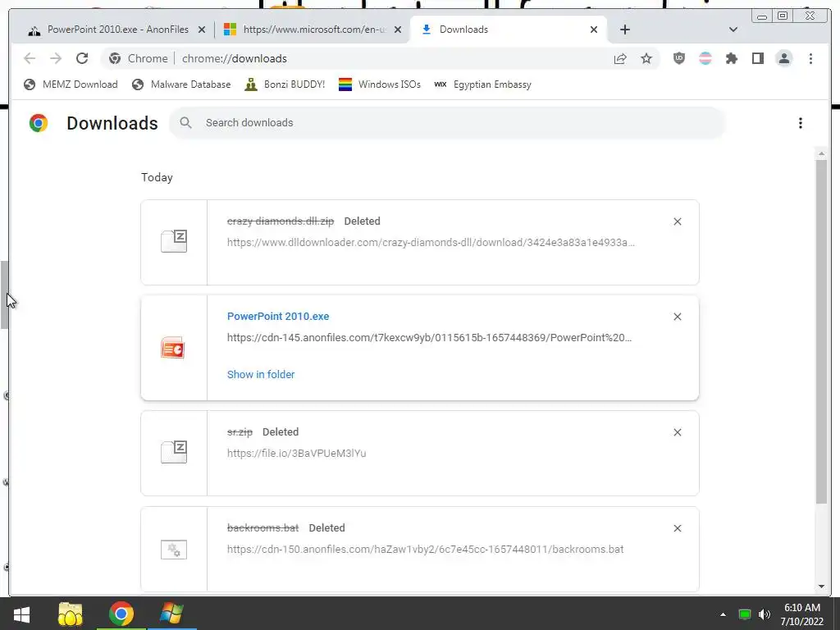Screen dimensions: 840x630
Task: Click the Chrome logo beside Downloads
Action: point(39,123)
